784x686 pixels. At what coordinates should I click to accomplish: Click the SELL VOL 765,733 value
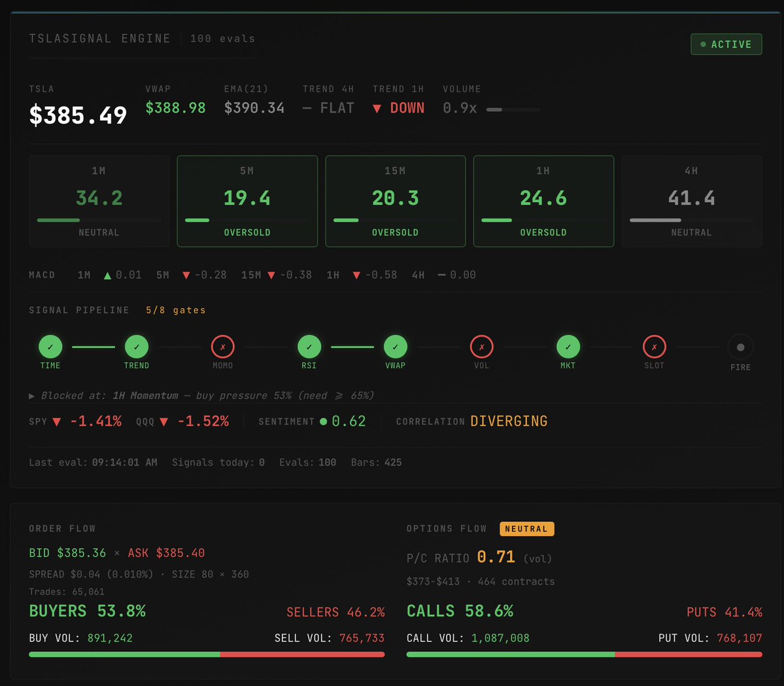click(x=362, y=638)
